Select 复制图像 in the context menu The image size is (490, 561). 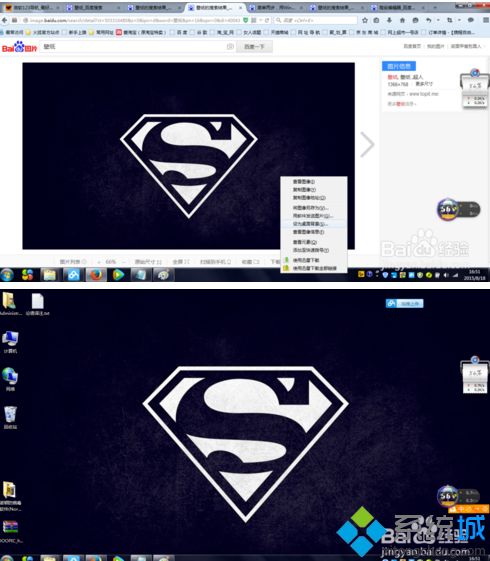304,190
